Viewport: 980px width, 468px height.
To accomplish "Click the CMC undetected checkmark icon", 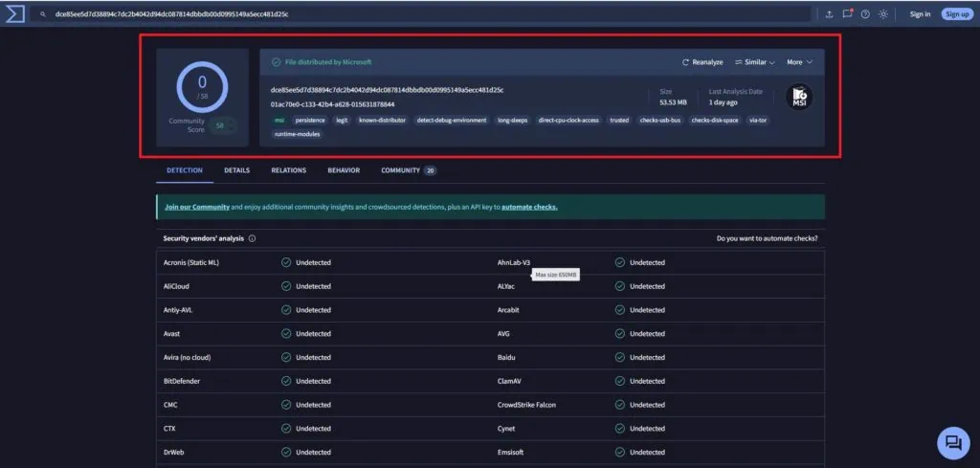I will [285, 405].
